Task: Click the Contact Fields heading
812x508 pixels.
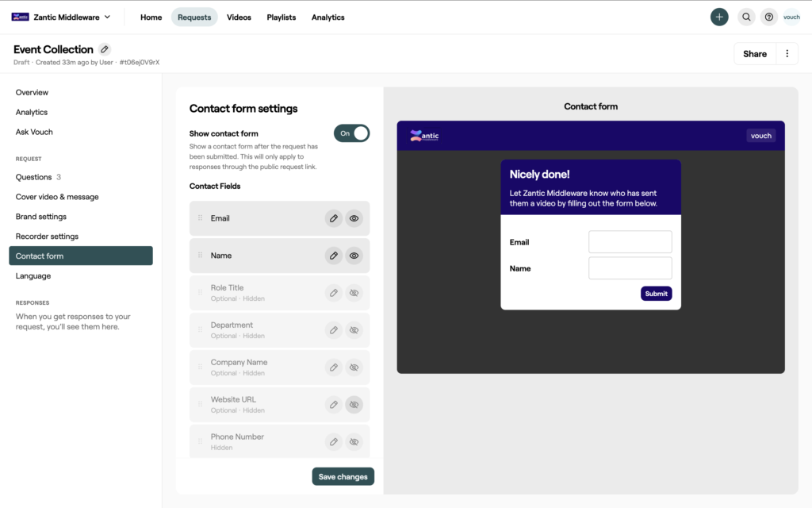Action: [x=215, y=186]
